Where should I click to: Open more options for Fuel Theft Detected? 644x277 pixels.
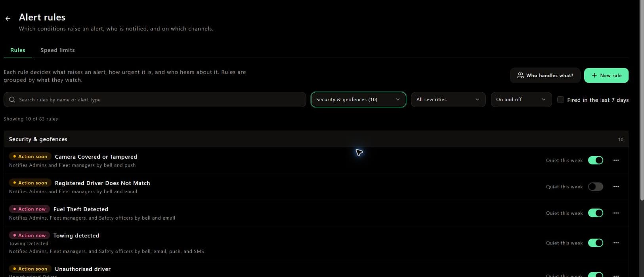point(616,213)
